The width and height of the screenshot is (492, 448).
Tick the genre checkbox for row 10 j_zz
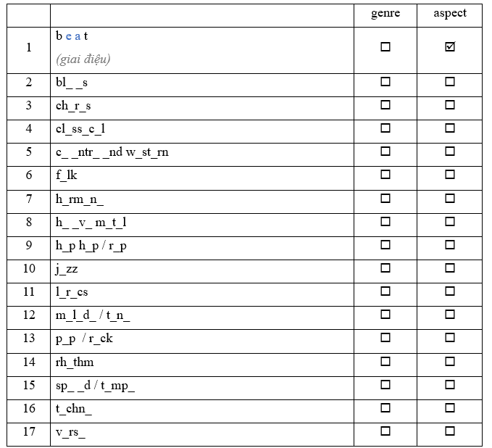385,268
